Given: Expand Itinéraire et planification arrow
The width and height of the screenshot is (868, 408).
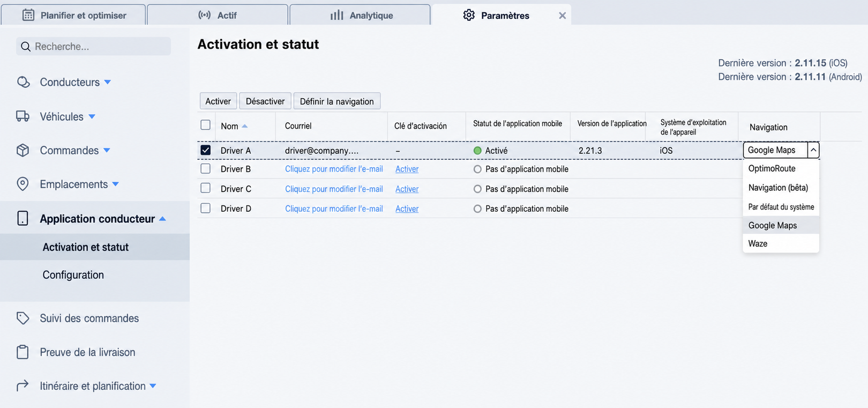Looking at the screenshot, I should tap(153, 385).
